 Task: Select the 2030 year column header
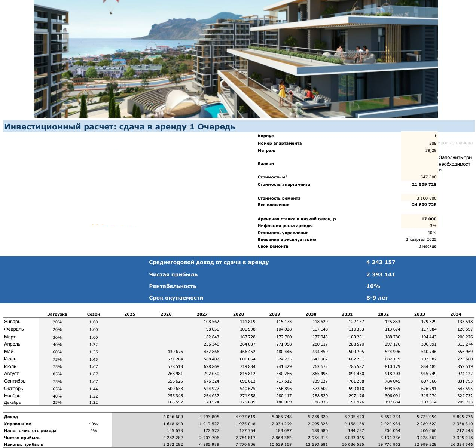click(311, 314)
